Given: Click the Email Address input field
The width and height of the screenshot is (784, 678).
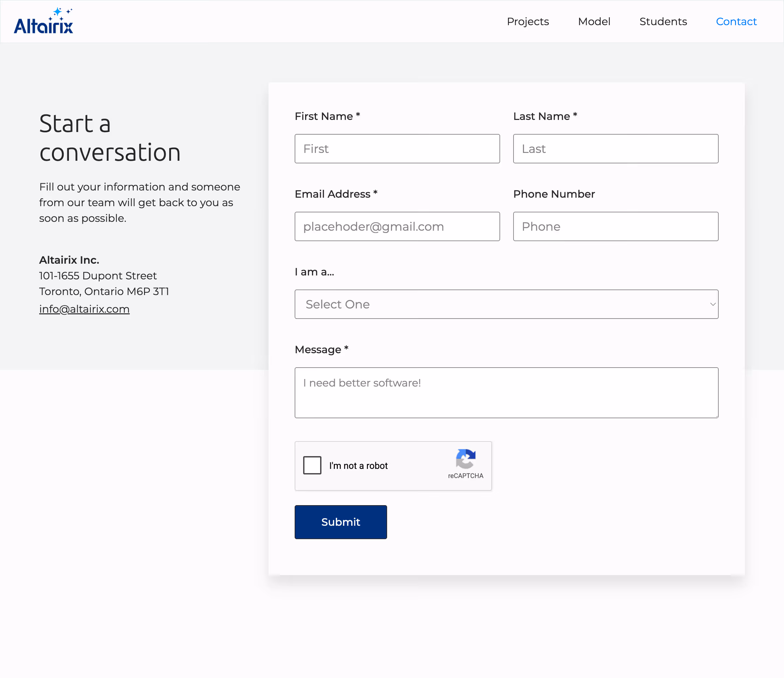Looking at the screenshot, I should [x=397, y=226].
